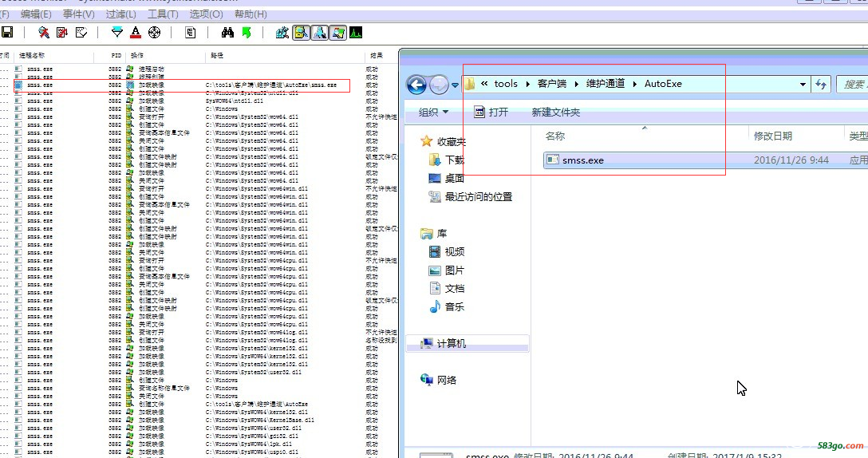Screen dimensions: 868x458
Task: Click the 结果 column header
Action: (x=377, y=55)
